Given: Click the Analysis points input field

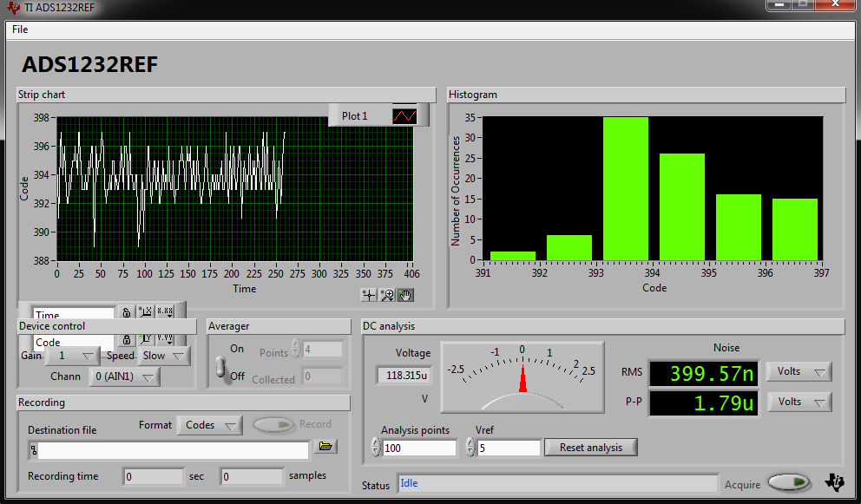Looking at the screenshot, I should tap(419, 448).
